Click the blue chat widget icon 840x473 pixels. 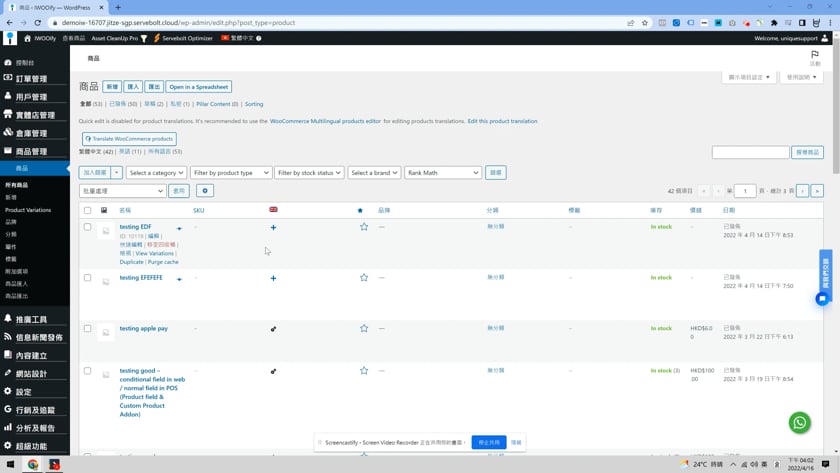pyautogui.click(x=822, y=298)
